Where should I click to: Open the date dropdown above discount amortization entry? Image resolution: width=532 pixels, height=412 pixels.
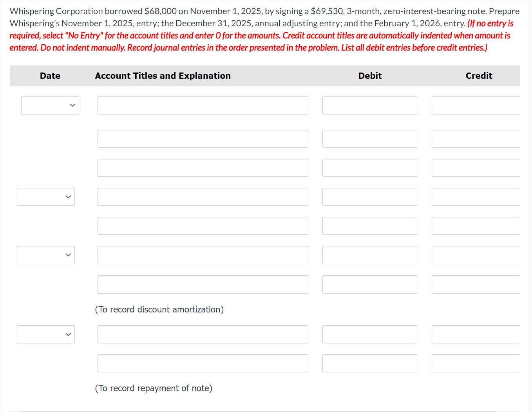(45, 255)
